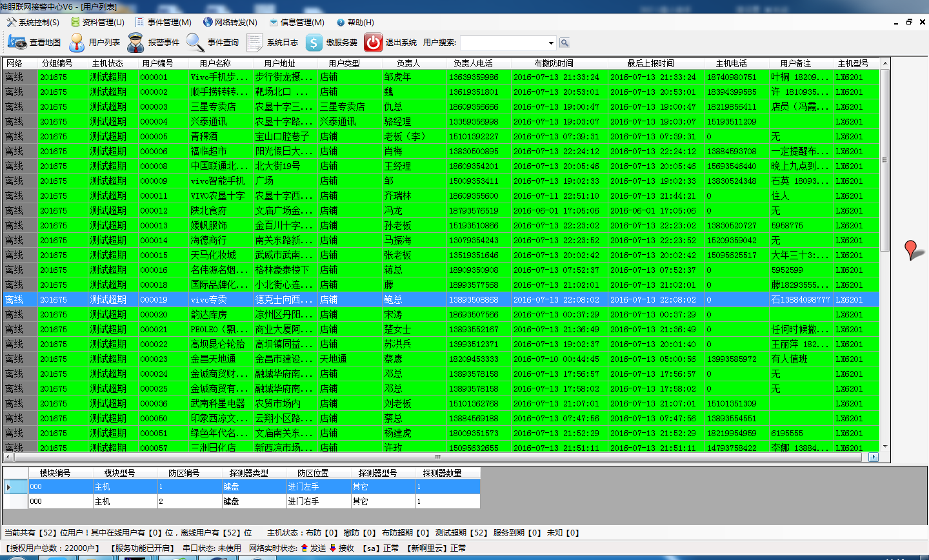Open the 用户列表 user list icon
This screenshot has width=929, height=560.
[x=77, y=43]
